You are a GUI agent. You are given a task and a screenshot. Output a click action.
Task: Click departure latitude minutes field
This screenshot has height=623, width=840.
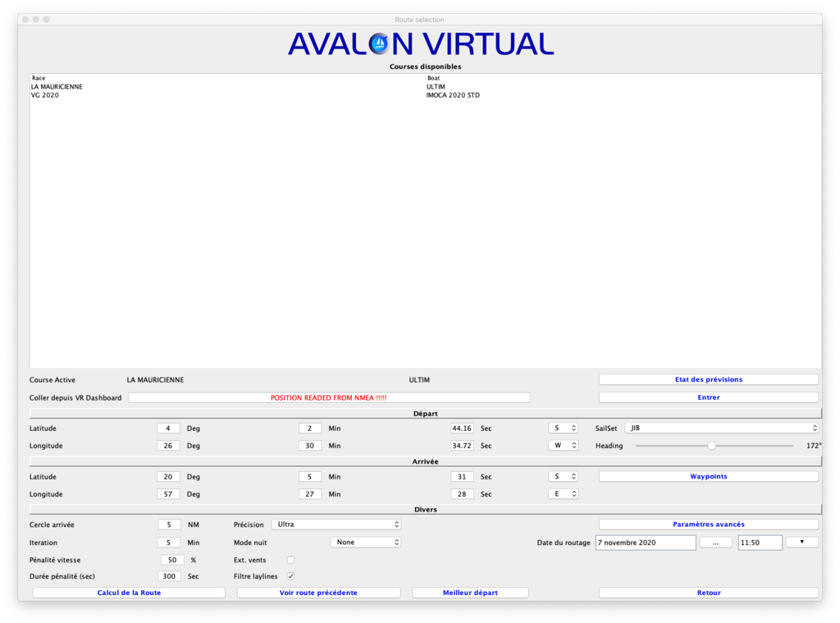(309, 428)
